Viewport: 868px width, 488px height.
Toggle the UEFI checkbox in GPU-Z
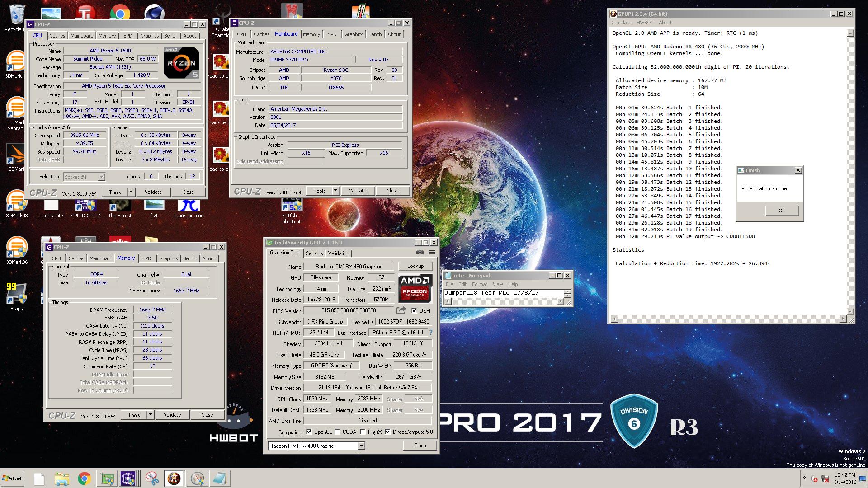coord(414,310)
